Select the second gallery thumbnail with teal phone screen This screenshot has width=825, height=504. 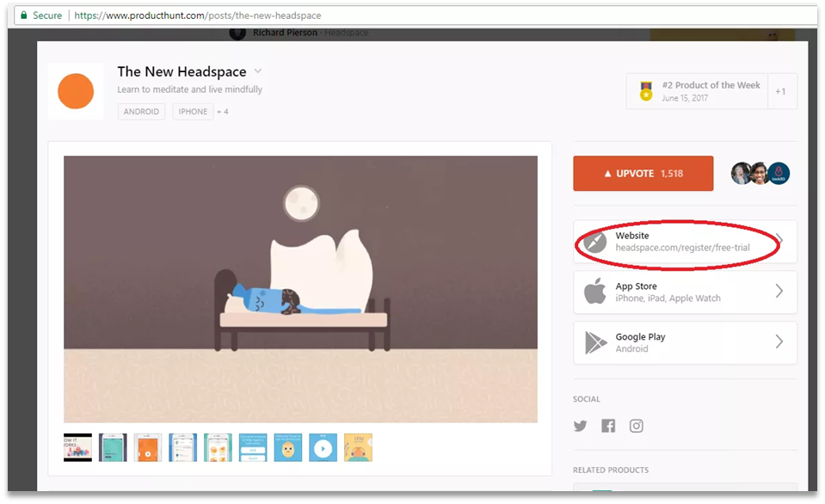point(113,448)
